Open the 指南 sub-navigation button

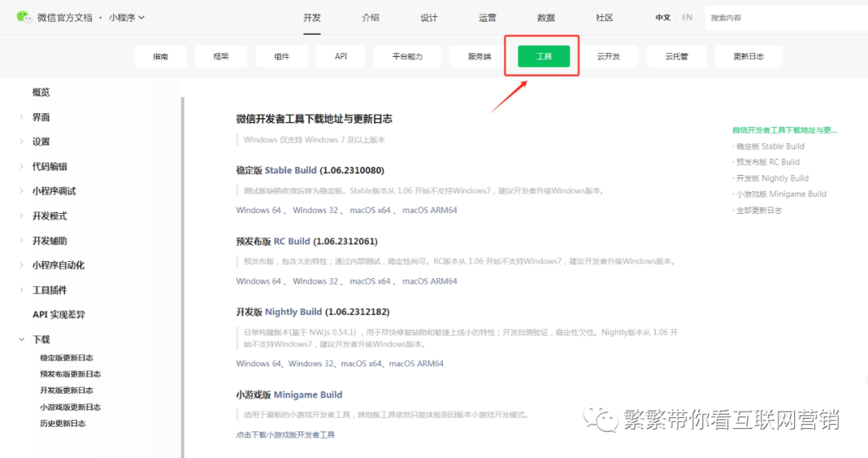click(x=161, y=56)
